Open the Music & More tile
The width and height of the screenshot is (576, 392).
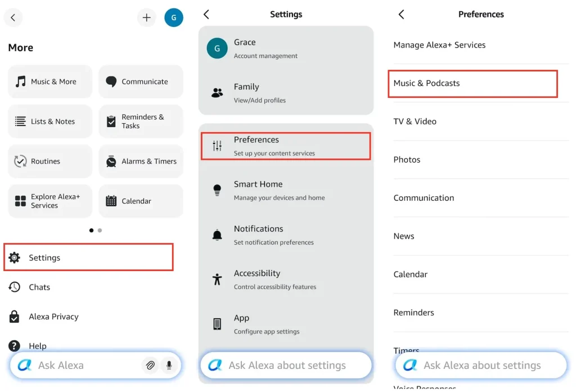[50, 82]
